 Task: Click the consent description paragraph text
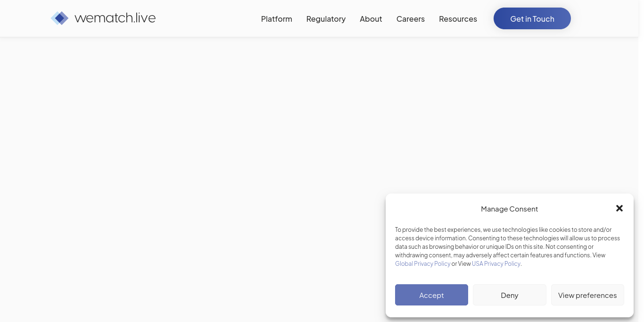(x=508, y=246)
